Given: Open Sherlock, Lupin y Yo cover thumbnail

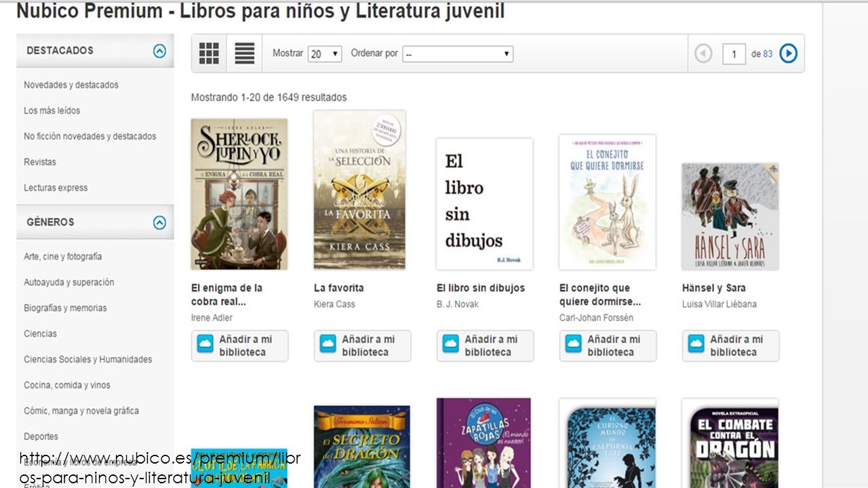Looking at the screenshot, I should (x=239, y=195).
